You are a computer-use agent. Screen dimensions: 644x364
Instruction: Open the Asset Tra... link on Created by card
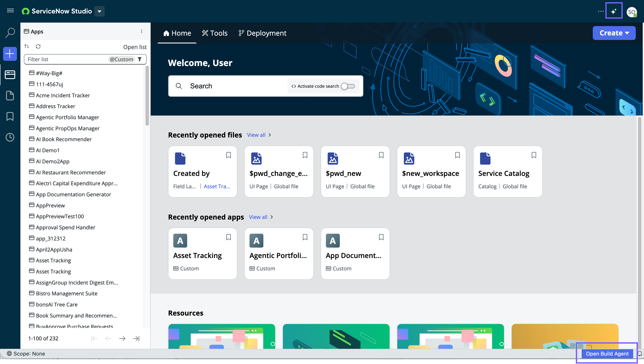[217, 187]
